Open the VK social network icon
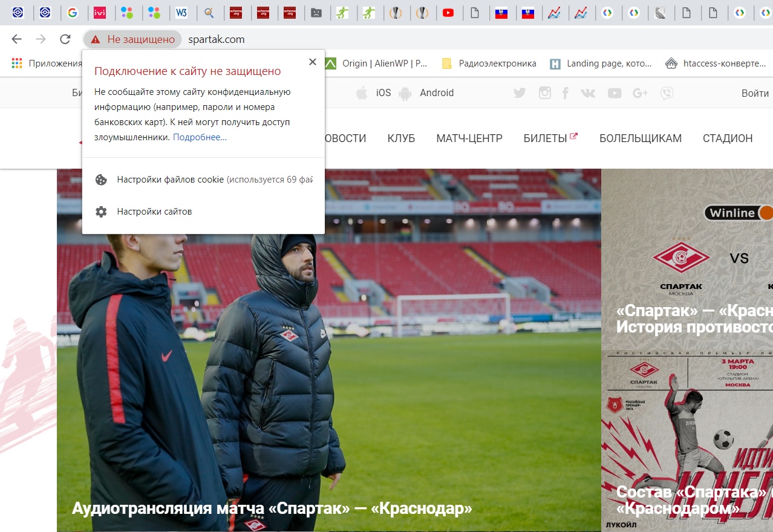Image resolution: width=773 pixels, height=532 pixels. coord(588,93)
